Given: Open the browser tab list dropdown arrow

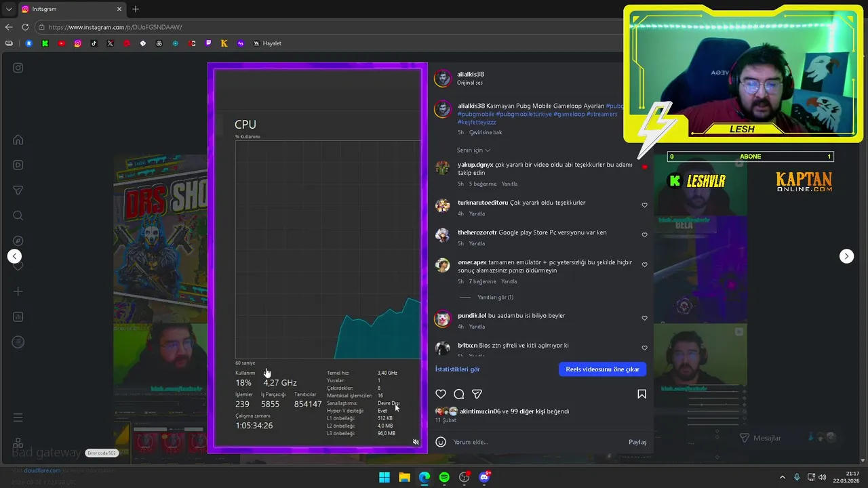Looking at the screenshot, I should point(8,9).
